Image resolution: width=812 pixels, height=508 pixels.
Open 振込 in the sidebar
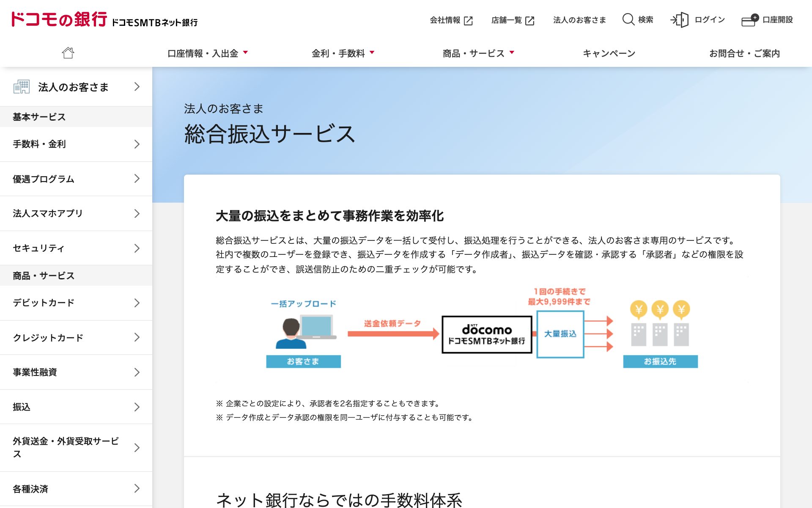(x=76, y=407)
